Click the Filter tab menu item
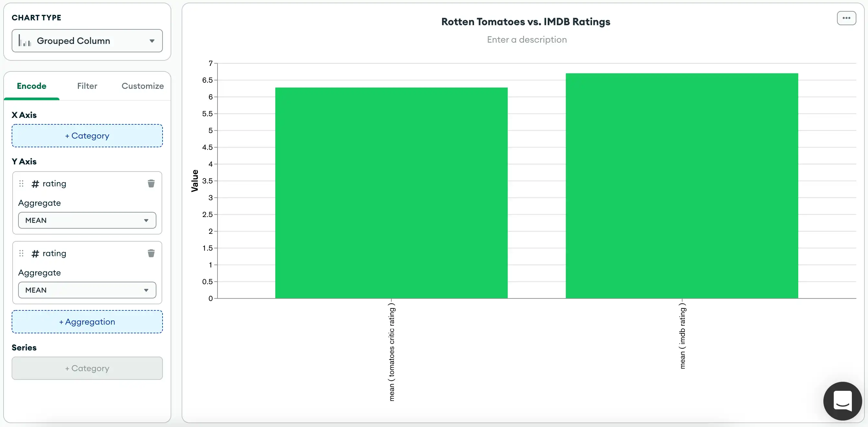The width and height of the screenshot is (868, 427). 87,86
